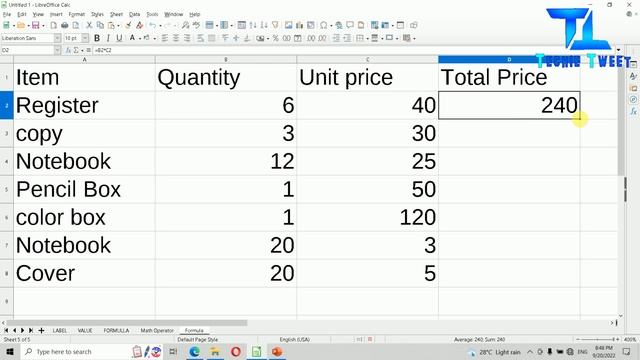Click the Print icon in the toolbar
The height and width of the screenshot is (360, 640).
click(64, 25)
